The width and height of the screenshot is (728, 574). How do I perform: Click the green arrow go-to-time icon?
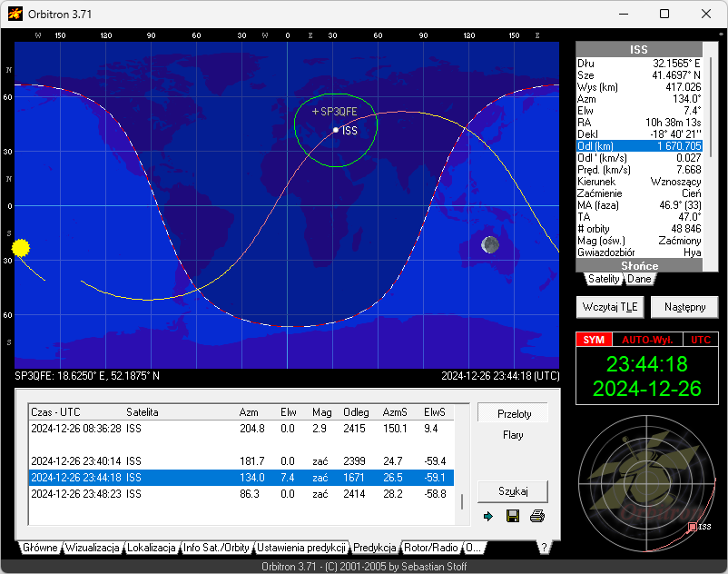click(488, 517)
